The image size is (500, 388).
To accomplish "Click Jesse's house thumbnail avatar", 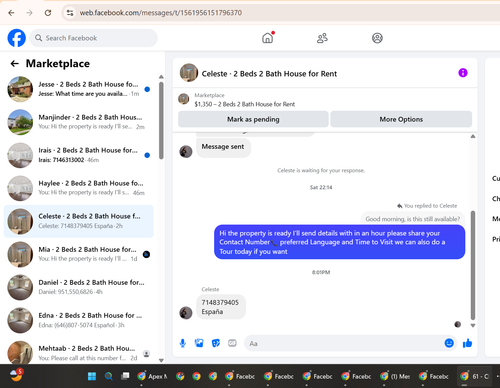I will click(x=20, y=89).
